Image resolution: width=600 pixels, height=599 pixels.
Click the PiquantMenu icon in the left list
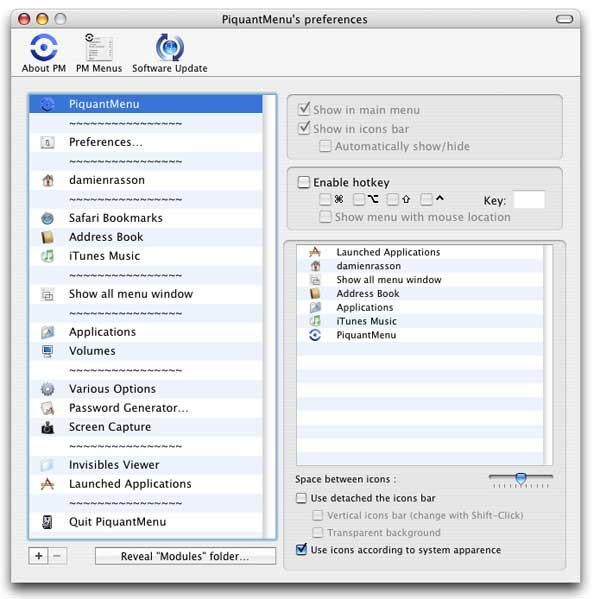(x=47, y=104)
